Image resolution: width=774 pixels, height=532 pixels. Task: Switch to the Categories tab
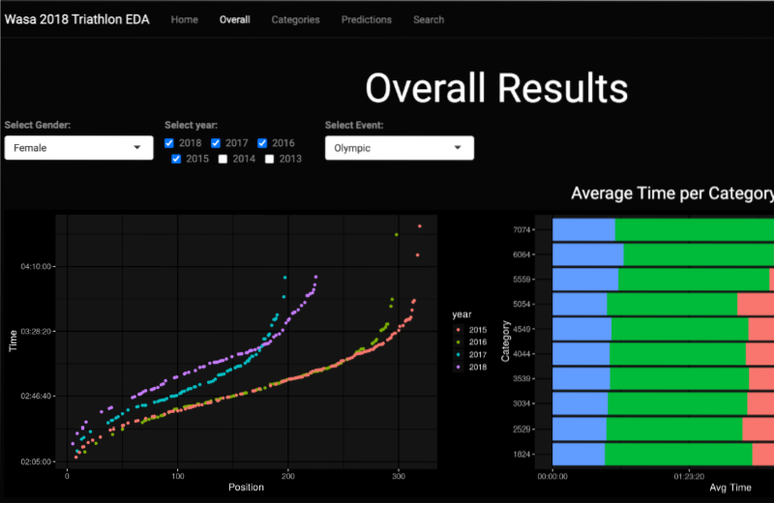pyautogui.click(x=295, y=19)
